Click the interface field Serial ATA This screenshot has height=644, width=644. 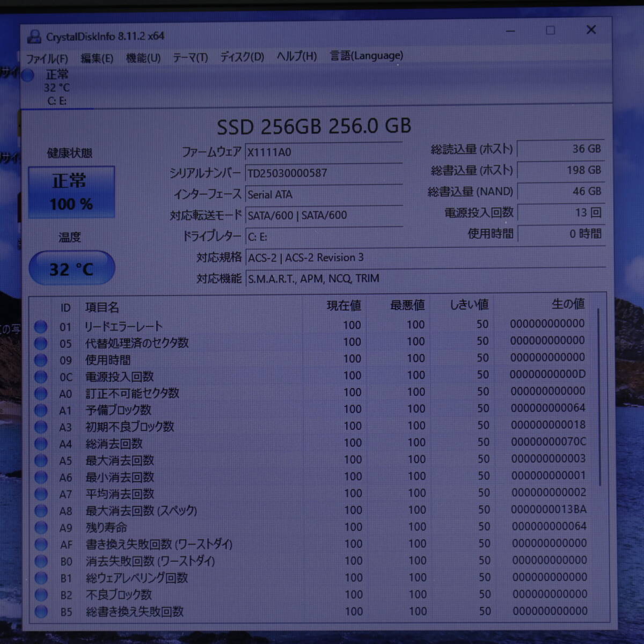(x=324, y=194)
